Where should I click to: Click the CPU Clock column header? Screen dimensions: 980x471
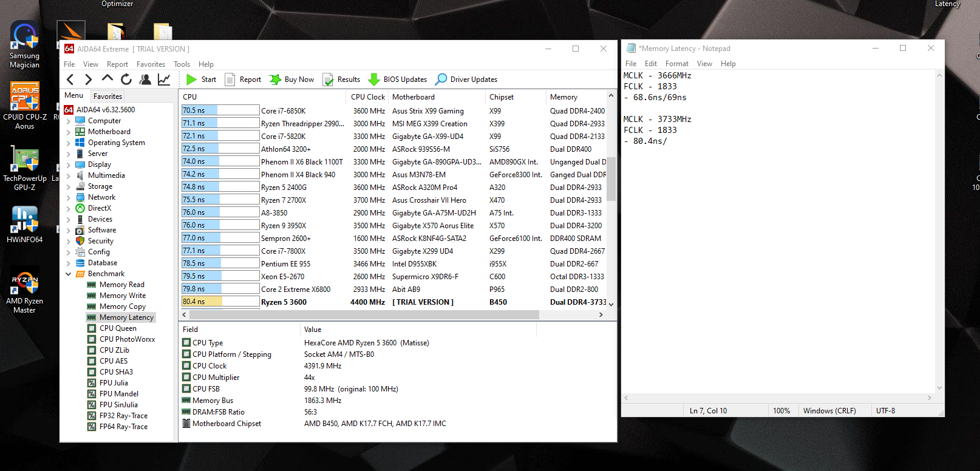pyautogui.click(x=367, y=97)
